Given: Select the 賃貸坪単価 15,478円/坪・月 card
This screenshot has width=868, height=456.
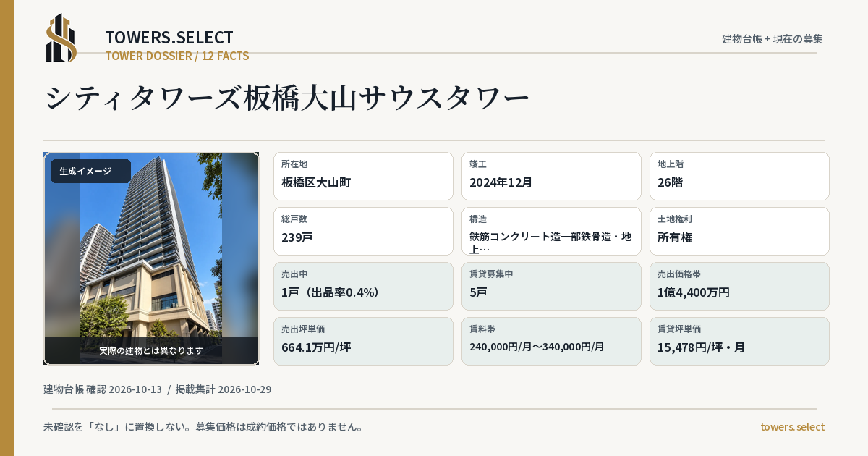Looking at the screenshot, I should click(x=739, y=341).
